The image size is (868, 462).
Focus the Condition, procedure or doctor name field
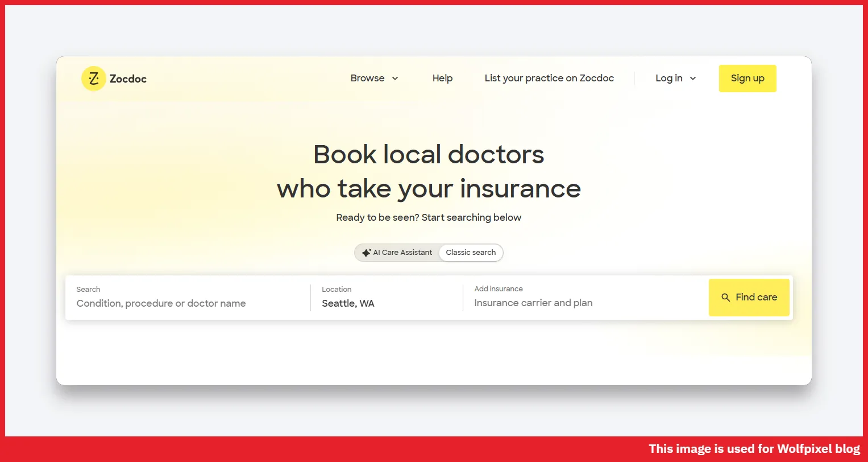click(188, 298)
